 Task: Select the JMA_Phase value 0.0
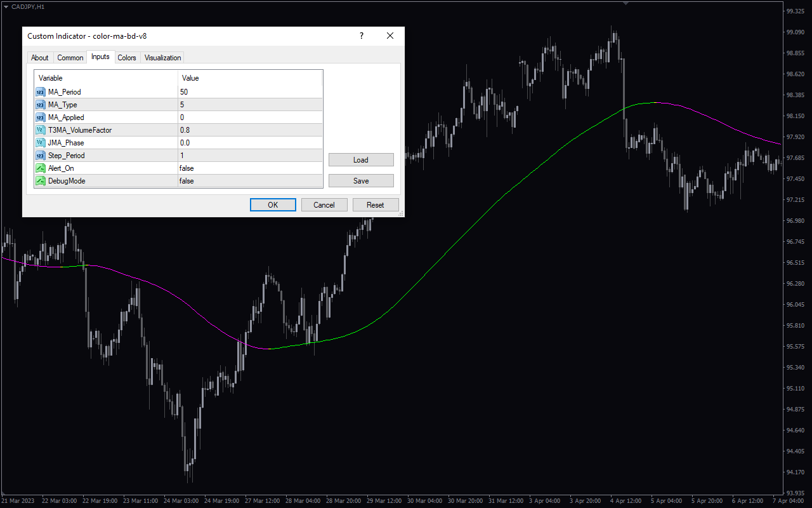[250, 143]
